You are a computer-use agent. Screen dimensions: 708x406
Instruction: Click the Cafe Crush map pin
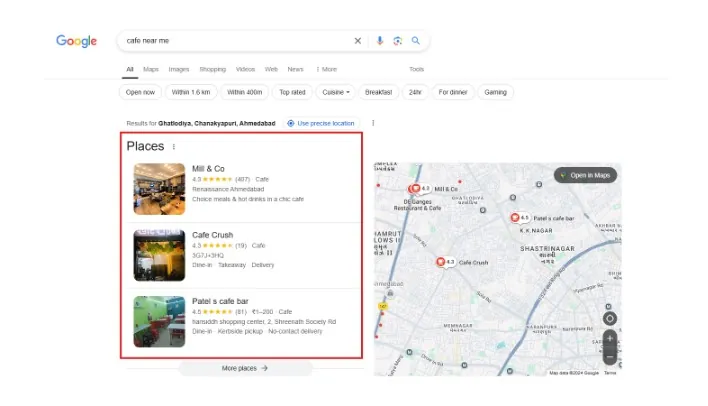click(441, 262)
